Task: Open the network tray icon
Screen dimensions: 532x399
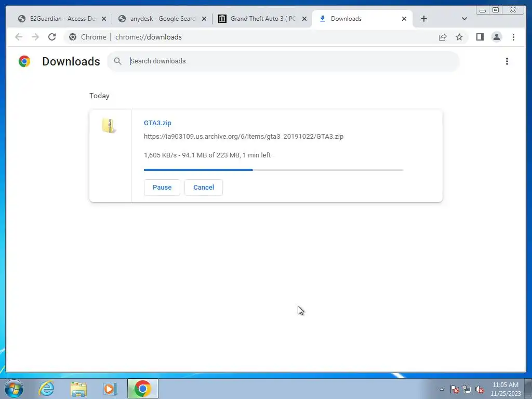Action: coord(467,389)
